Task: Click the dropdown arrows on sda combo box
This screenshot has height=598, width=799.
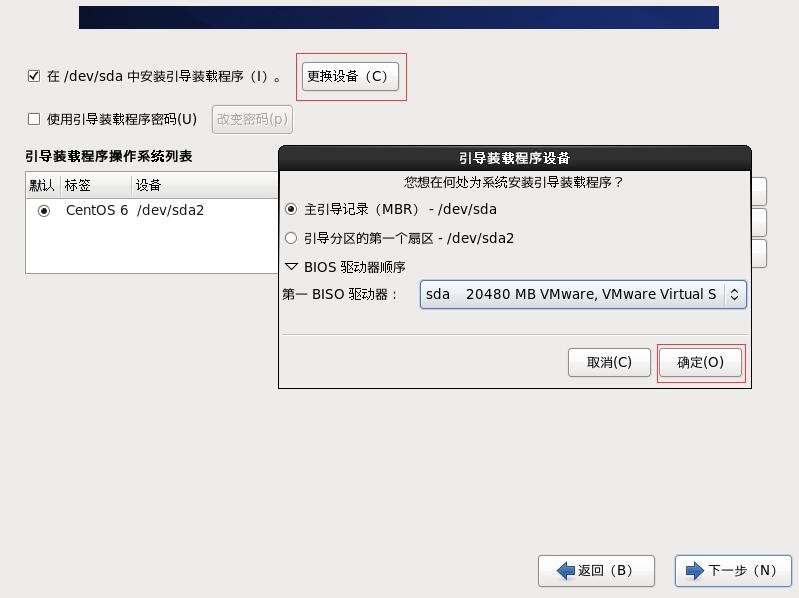Action: tap(734, 294)
